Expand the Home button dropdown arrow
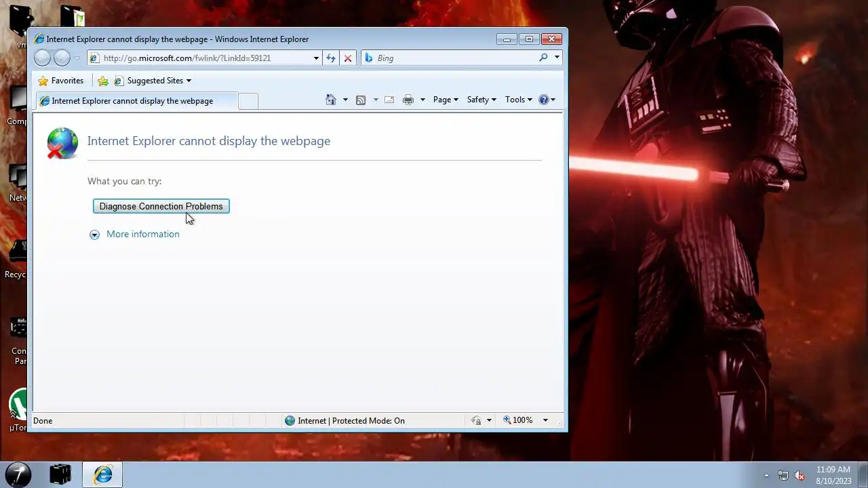 pyautogui.click(x=345, y=100)
